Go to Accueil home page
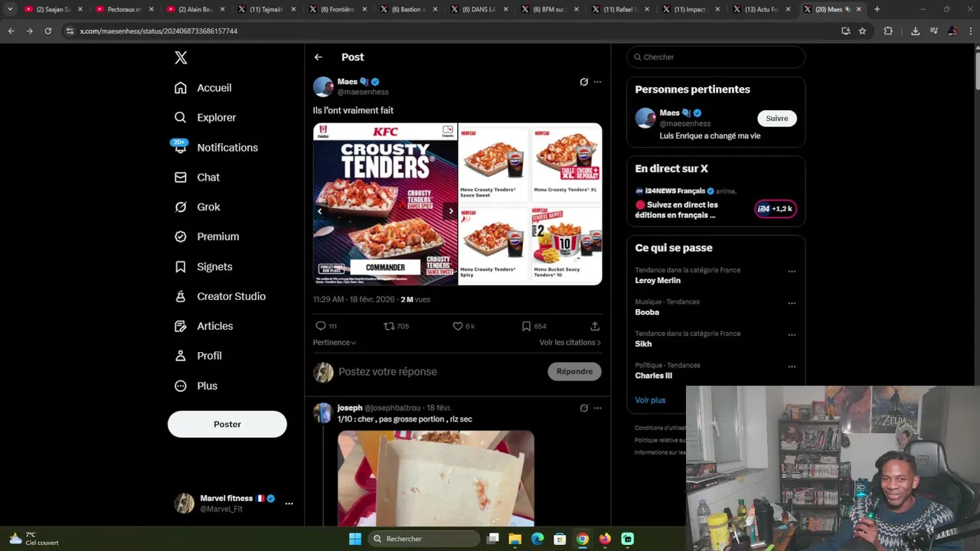 (x=203, y=88)
